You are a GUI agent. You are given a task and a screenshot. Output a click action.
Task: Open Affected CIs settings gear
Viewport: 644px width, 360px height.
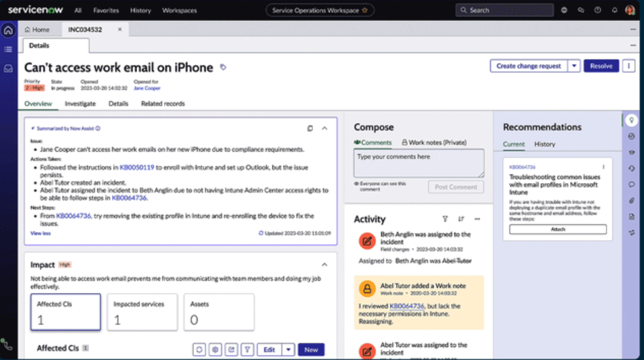click(x=215, y=350)
